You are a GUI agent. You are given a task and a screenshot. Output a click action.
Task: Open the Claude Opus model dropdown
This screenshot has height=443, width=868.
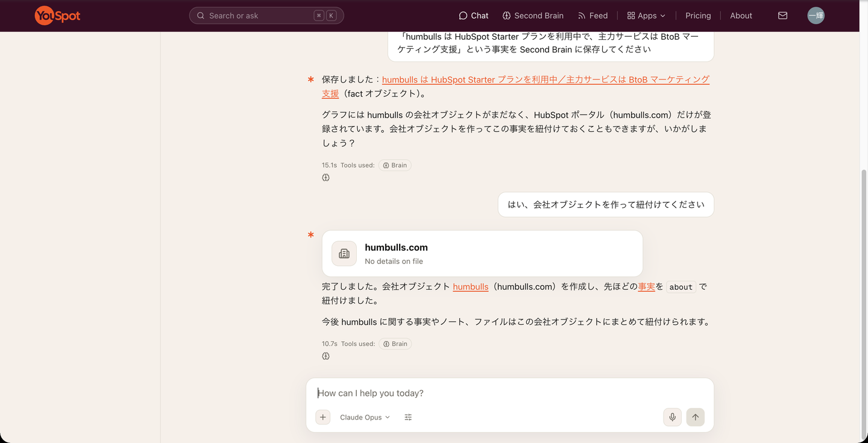(365, 417)
